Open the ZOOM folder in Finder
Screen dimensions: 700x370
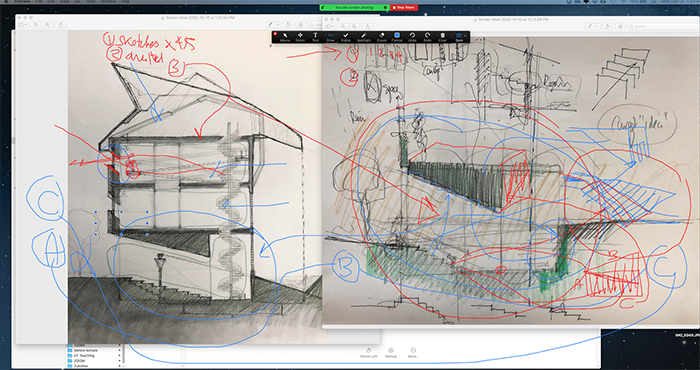78,360
